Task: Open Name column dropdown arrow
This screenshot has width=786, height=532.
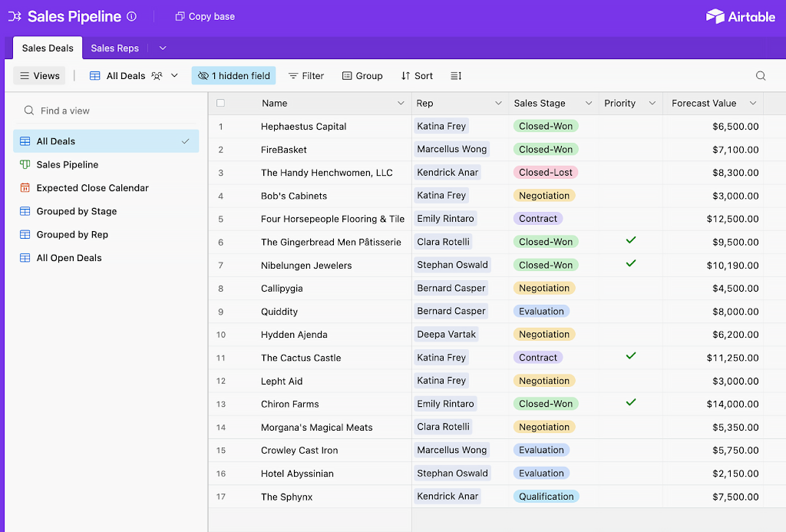Action: [x=401, y=104]
